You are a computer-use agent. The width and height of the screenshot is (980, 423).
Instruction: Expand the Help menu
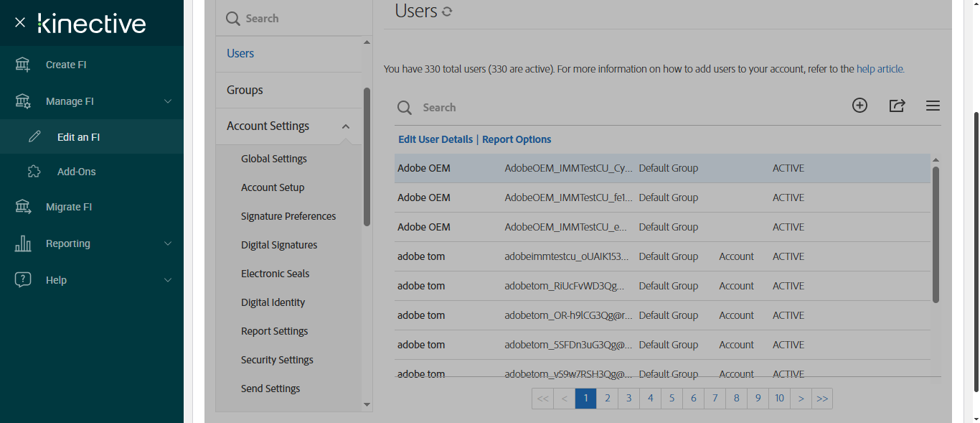(168, 280)
